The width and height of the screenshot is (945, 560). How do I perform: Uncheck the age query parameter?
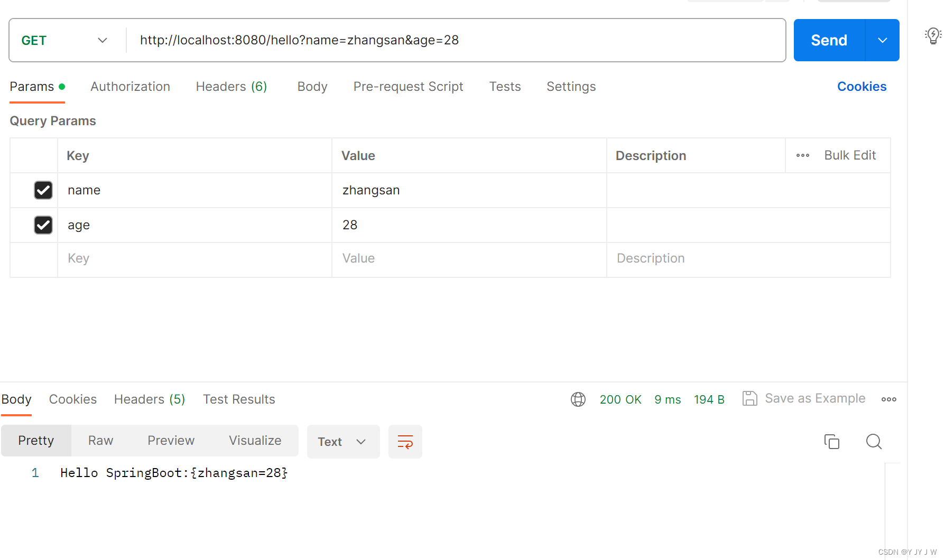[x=43, y=225]
